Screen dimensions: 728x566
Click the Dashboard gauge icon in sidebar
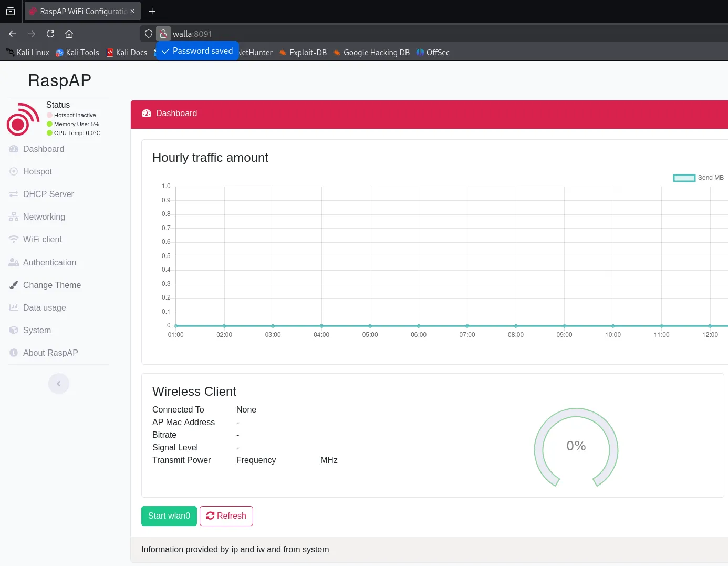(x=14, y=149)
